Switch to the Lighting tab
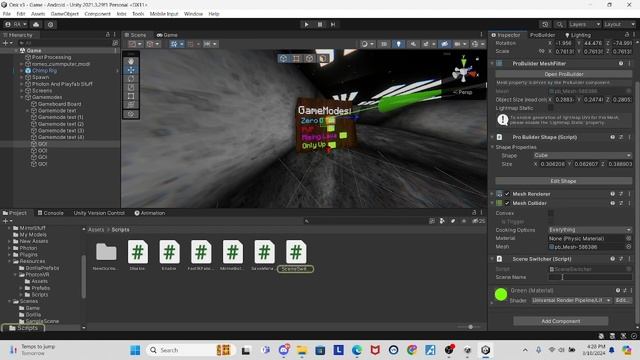 coord(578,35)
